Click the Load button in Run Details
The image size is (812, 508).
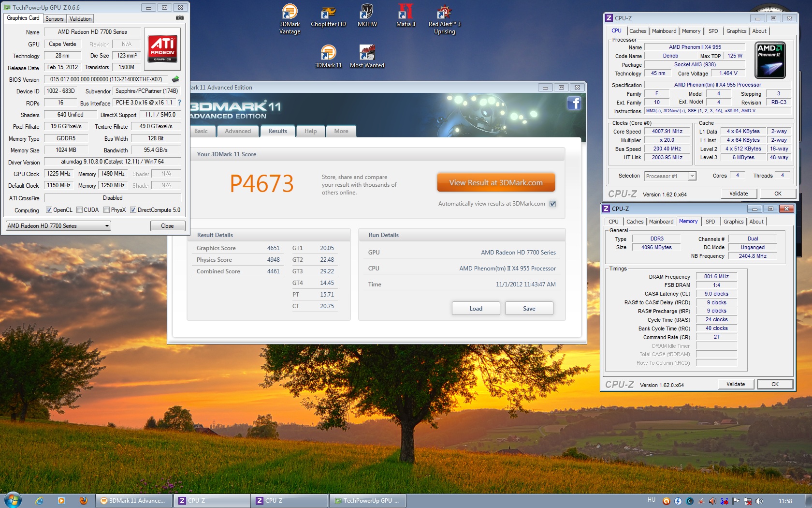click(x=476, y=309)
